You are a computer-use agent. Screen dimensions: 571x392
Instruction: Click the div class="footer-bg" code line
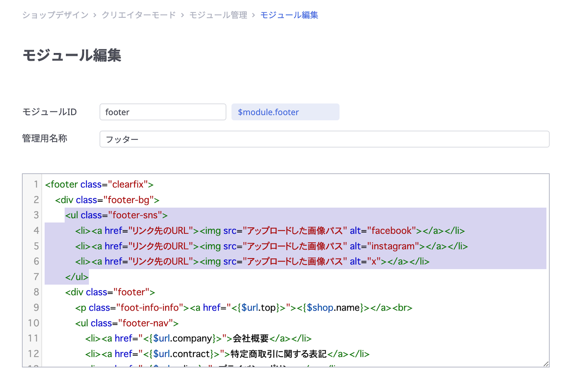click(x=107, y=200)
